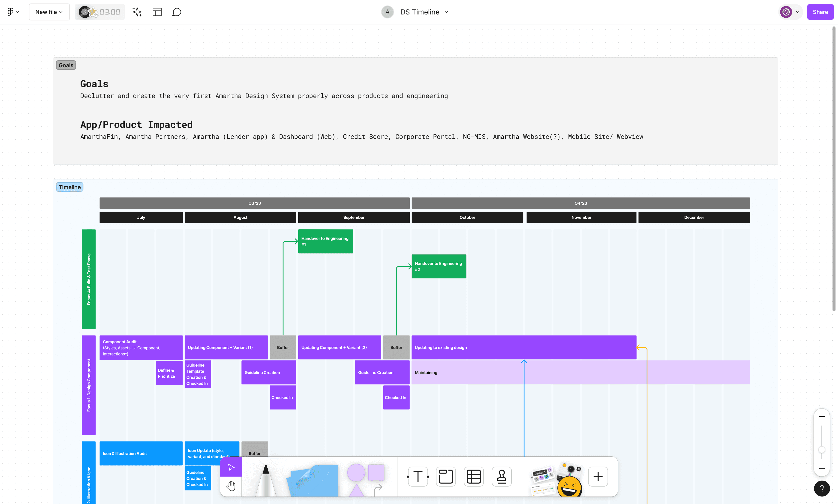Click the Share button
Screen dimensions: 838x504
820,12
